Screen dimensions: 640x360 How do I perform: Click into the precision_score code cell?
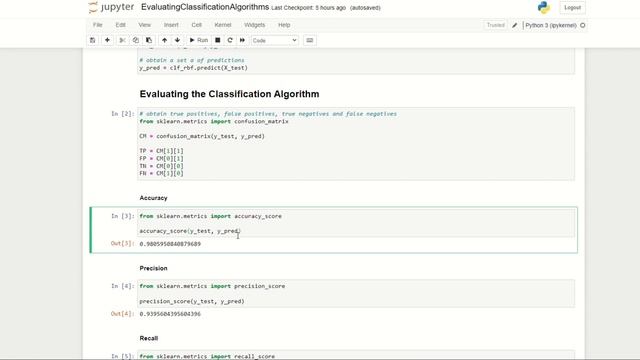(x=356, y=293)
